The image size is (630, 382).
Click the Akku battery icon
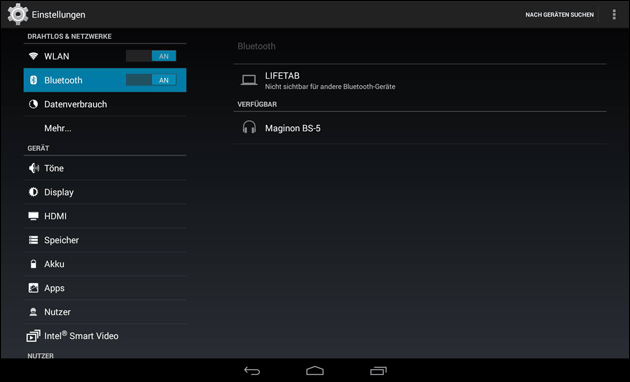point(33,264)
